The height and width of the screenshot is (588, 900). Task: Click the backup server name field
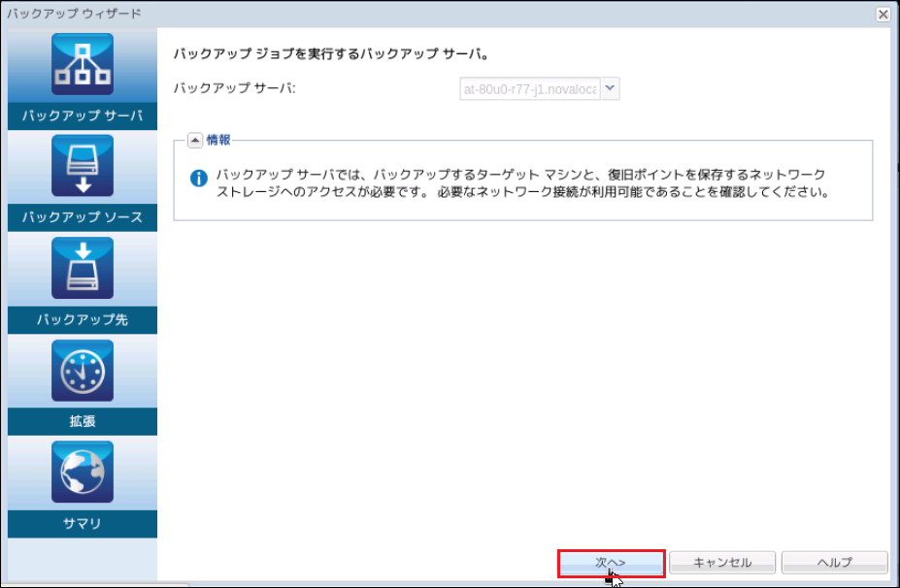pyautogui.click(x=530, y=89)
